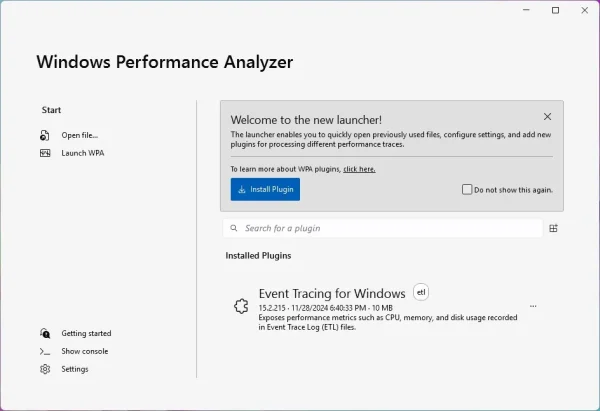Click the 'Welcome to the new launcher!' heading

click(x=306, y=120)
